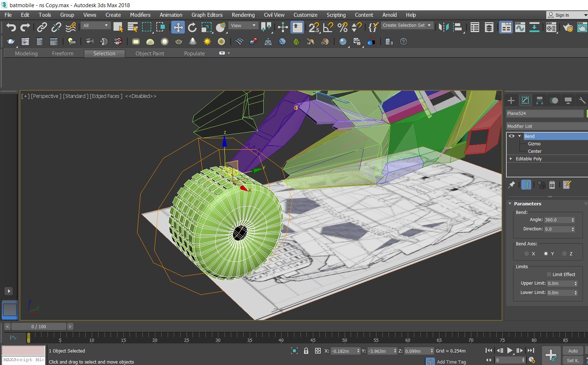Switch to the Modeling ribbon tab
Image resolution: width=588 pixels, height=365 pixels.
[x=26, y=54]
